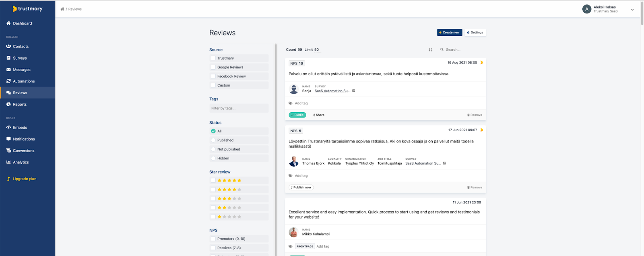Image resolution: width=644 pixels, height=256 pixels.
Task: Select the All status option
Action: pos(213,131)
